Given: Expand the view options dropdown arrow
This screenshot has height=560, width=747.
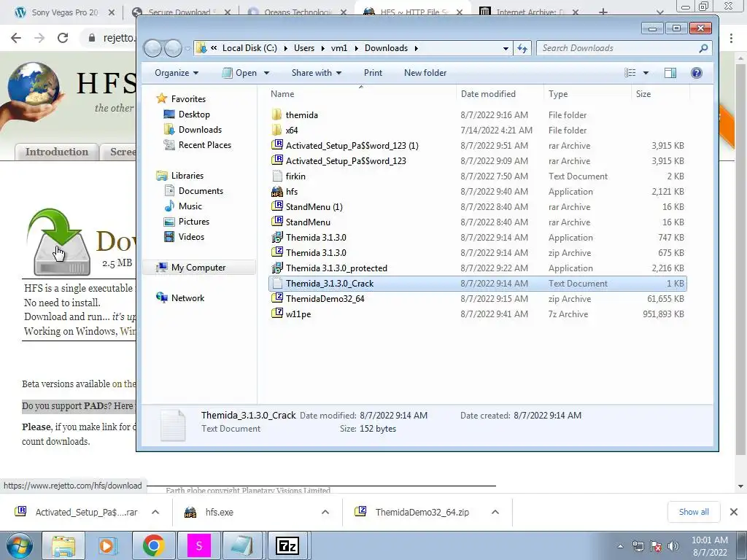Looking at the screenshot, I should click(646, 73).
